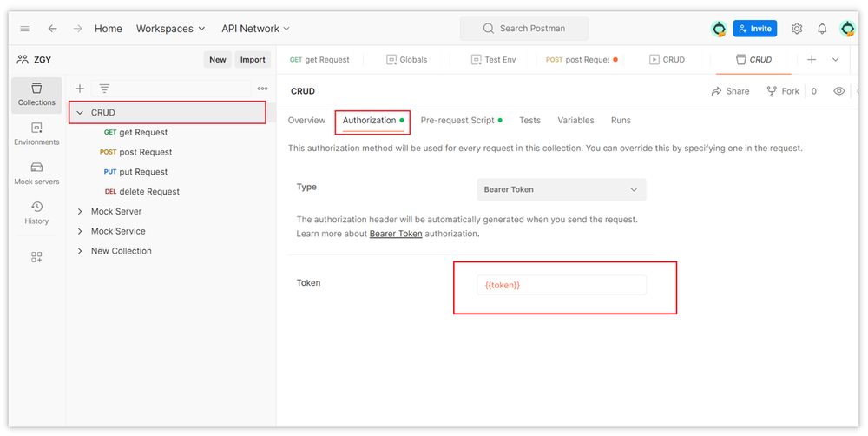Screen dimensions: 868x436
Task: Switch to the Pre-request Script tab
Action: 457,121
